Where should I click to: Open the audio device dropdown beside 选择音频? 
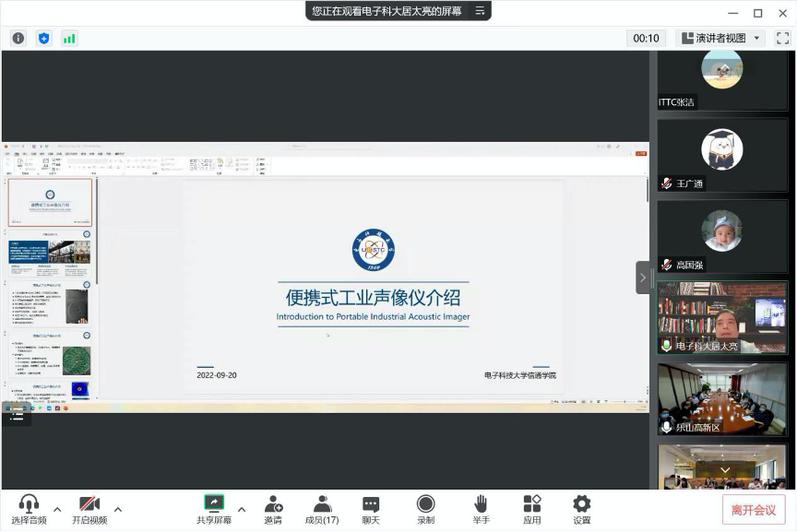click(57, 509)
